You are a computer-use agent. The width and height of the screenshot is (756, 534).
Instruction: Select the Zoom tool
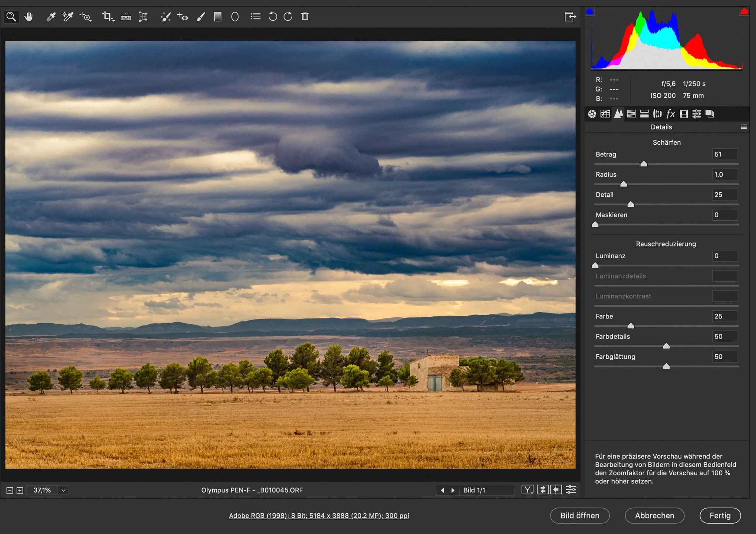click(11, 17)
